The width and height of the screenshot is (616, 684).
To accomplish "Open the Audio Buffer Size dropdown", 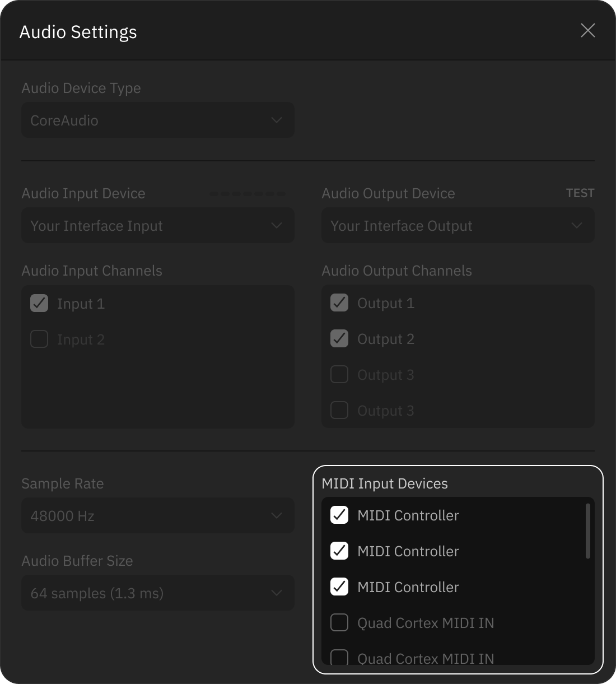I will point(157,593).
